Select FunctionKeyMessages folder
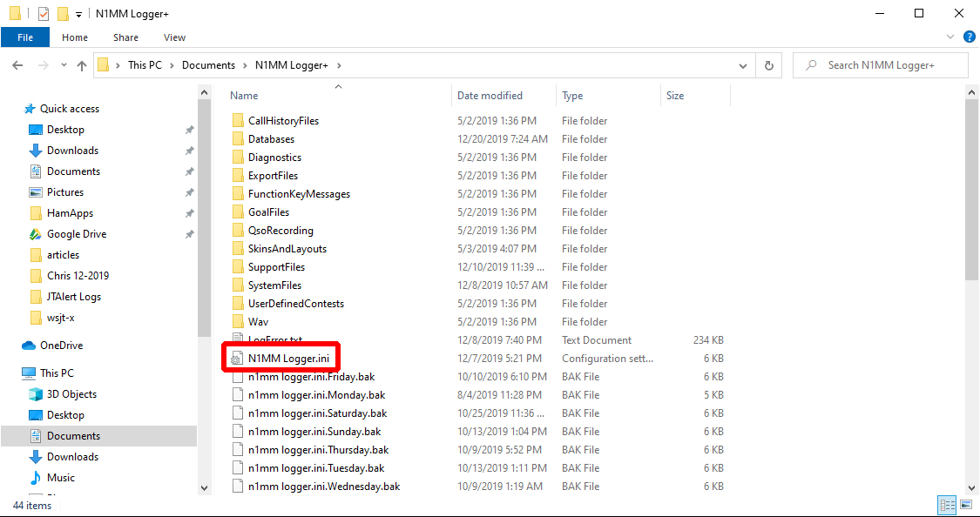980x517 pixels. coord(299,193)
